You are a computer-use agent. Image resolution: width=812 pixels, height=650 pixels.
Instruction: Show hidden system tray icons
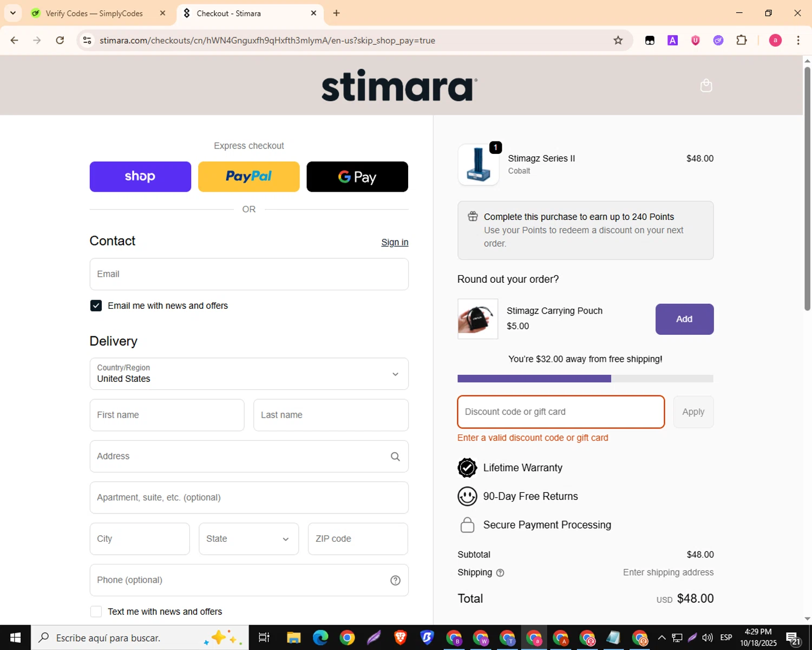point(662,638)
